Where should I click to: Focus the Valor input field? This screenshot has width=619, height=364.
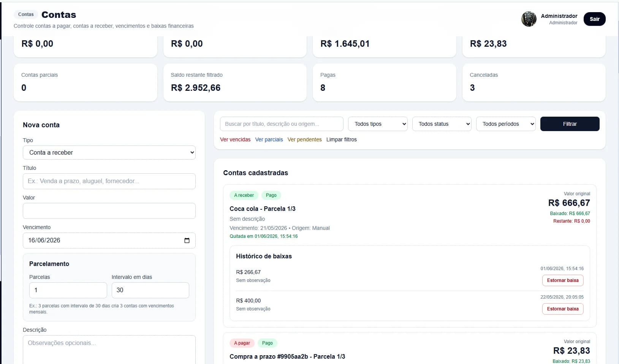pyautogui.click(x=109, y=211)
